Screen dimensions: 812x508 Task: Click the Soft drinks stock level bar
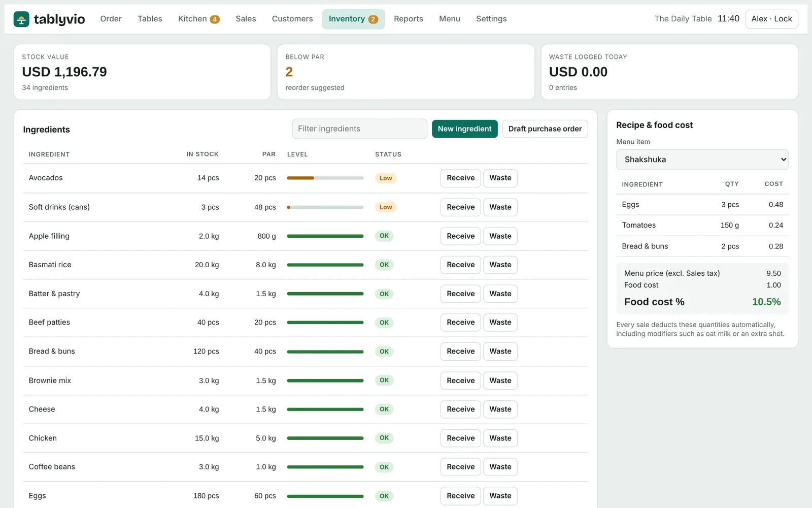tap(325, 207)
